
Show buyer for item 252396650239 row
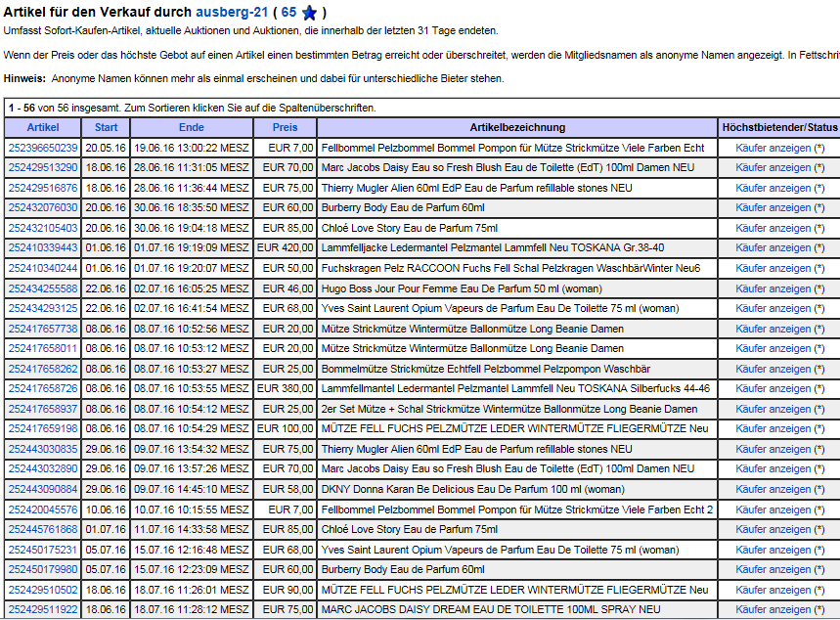tap(774, 148)
